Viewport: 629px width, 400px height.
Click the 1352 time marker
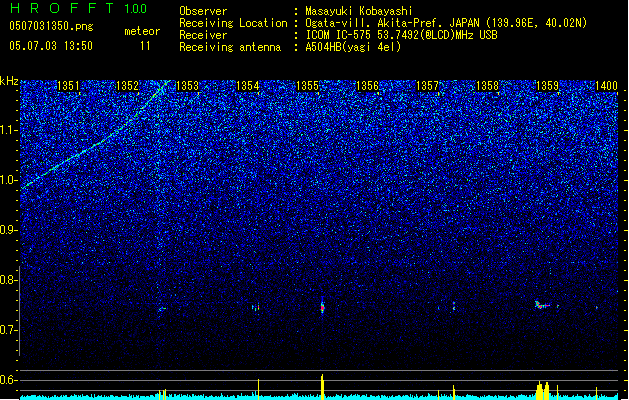click(x=127, y=86)
